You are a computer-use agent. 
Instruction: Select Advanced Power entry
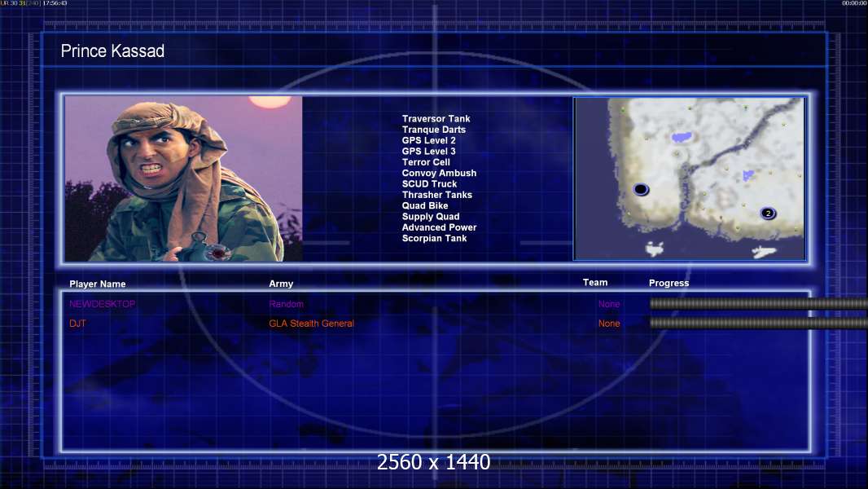point(439,227)
